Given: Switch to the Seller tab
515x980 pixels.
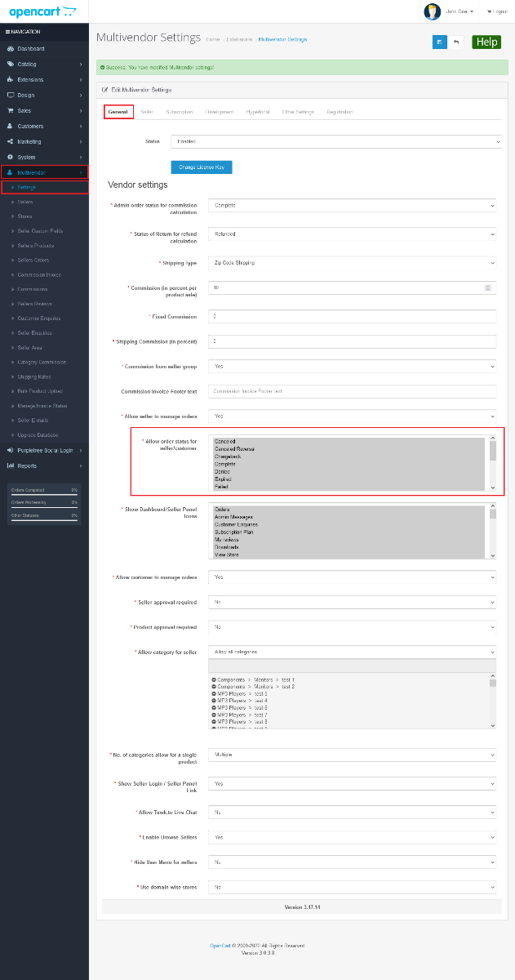Looking at the screenshot, I should [x=147, y=112].
